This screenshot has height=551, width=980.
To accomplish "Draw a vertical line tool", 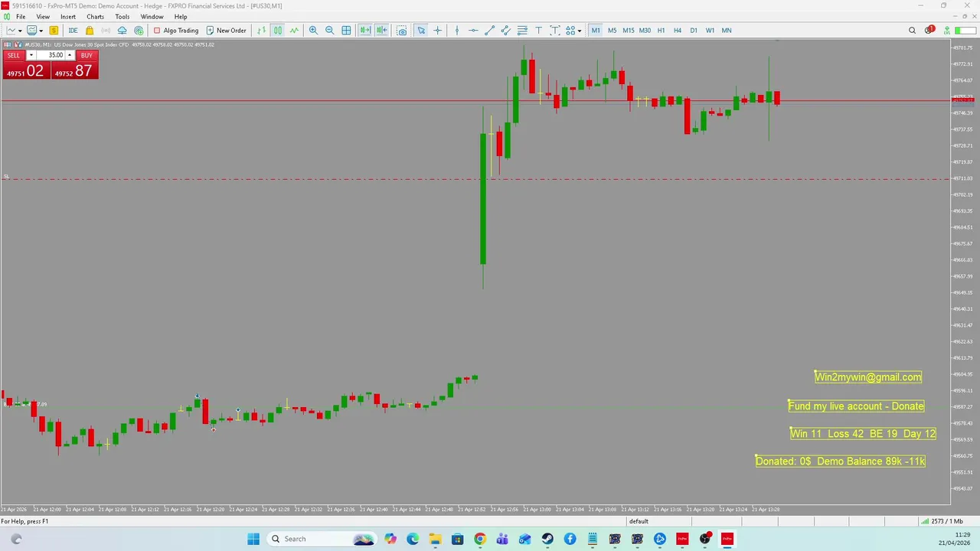I will point(457,31).
